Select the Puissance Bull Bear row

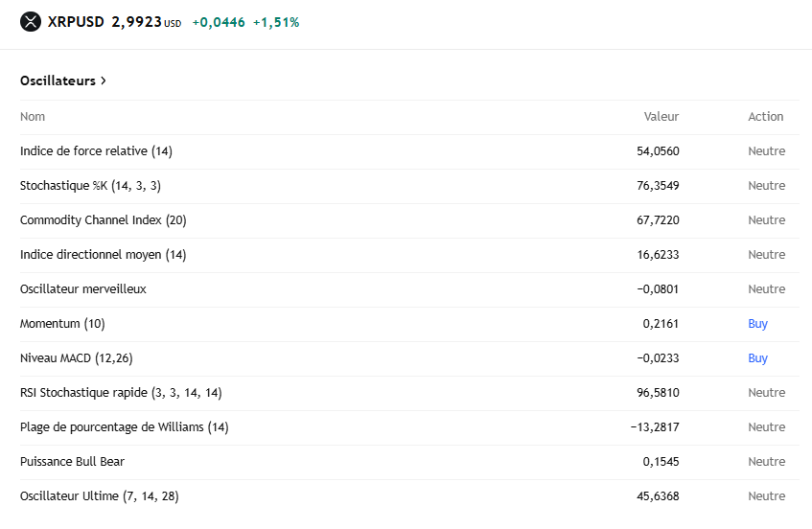click(x=72, y=462)
